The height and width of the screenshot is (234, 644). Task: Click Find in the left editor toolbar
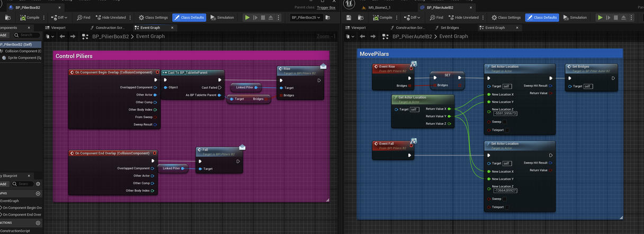(x=84, y=17)
